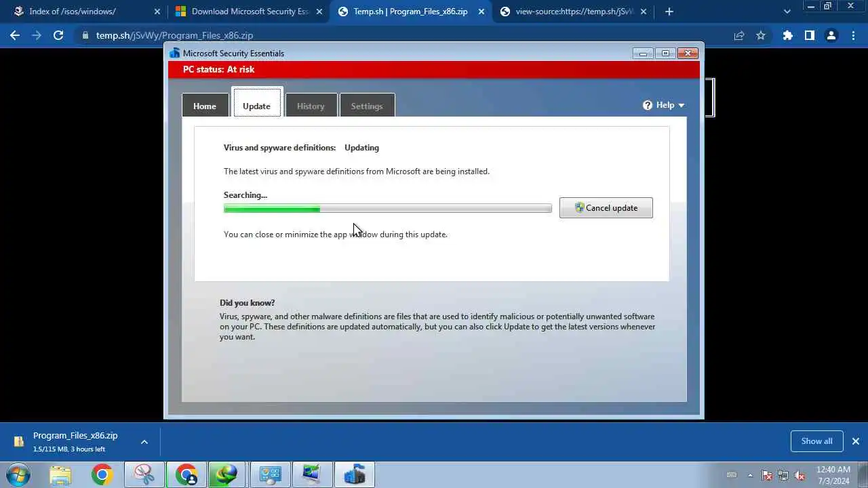Click the Microsoft Security Essentials title bar icon
The width and height of the screenshot is (868, 488).
175,53
